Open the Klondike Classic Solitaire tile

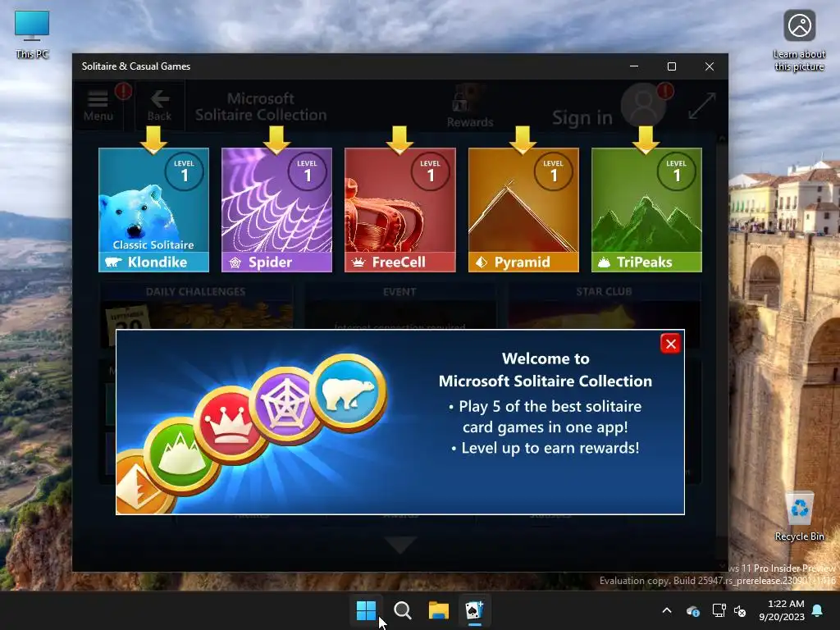(153, 210)
